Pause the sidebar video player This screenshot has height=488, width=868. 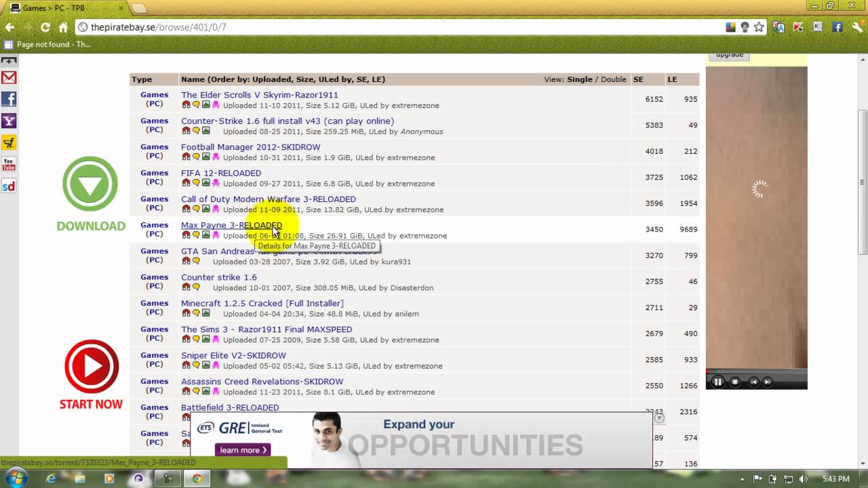pyautogui.click(x=717, y=382)
